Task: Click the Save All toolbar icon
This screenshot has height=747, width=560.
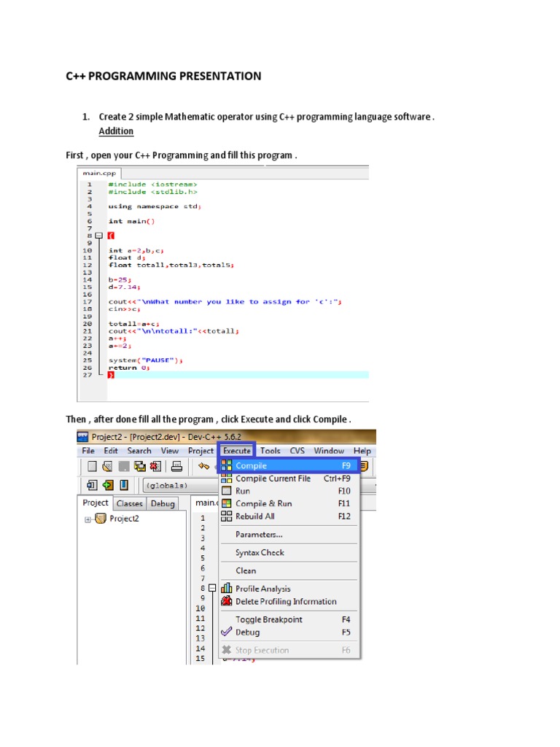Action: click(x=140, y=466)
